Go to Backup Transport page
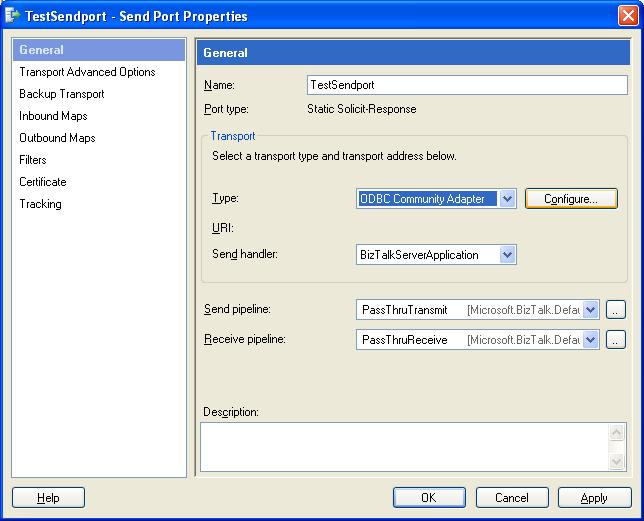Viewport: 644px width, 521px height. click(62, 94)
